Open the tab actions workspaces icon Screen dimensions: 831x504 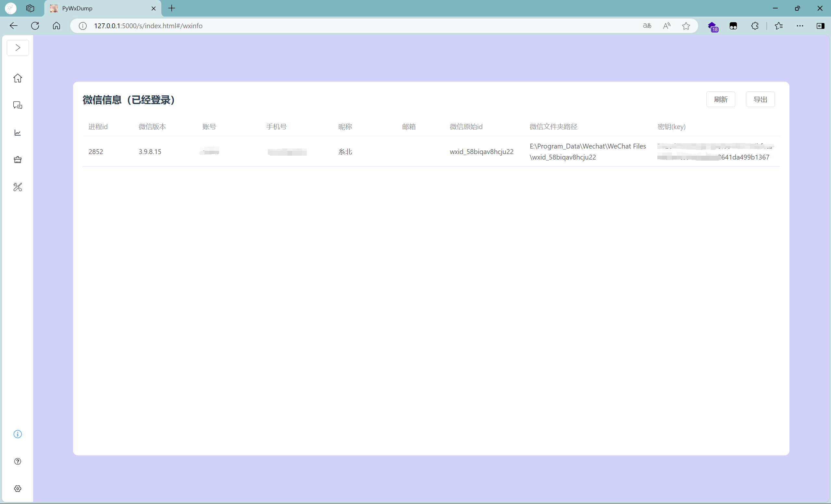coord(31,8)
